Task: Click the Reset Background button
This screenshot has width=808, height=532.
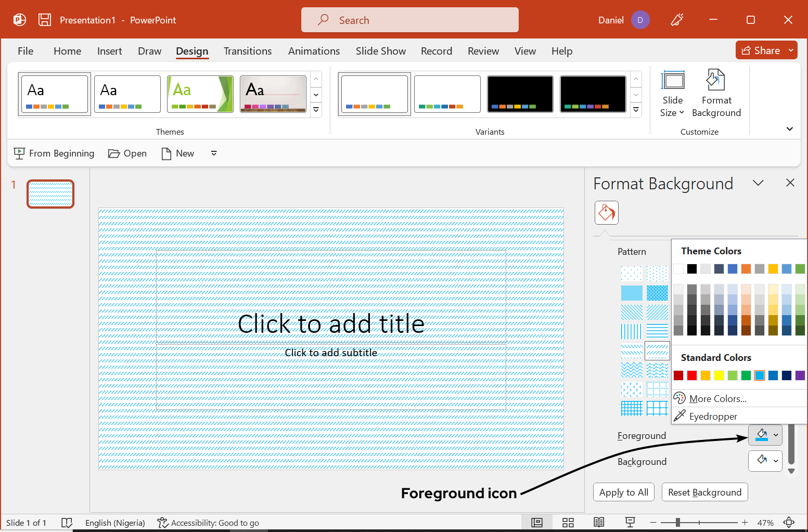Action: click(704, 492)
